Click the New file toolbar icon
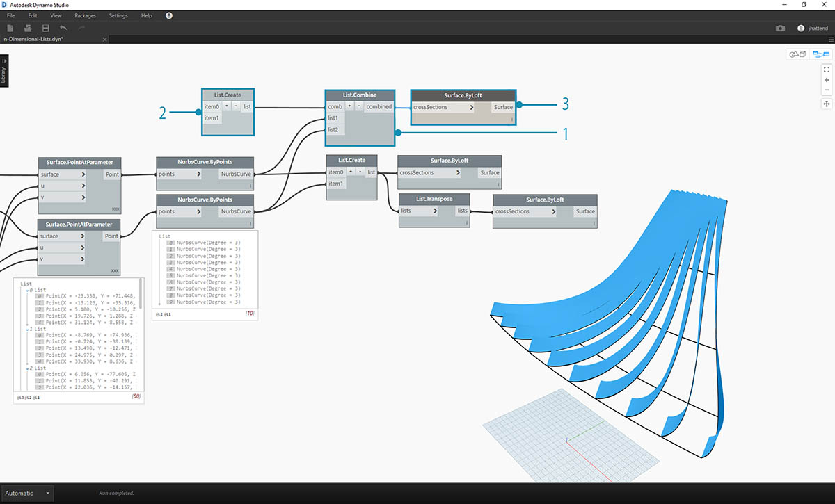The height and width of the screenshot is (504, 835). tap(10, 28)
